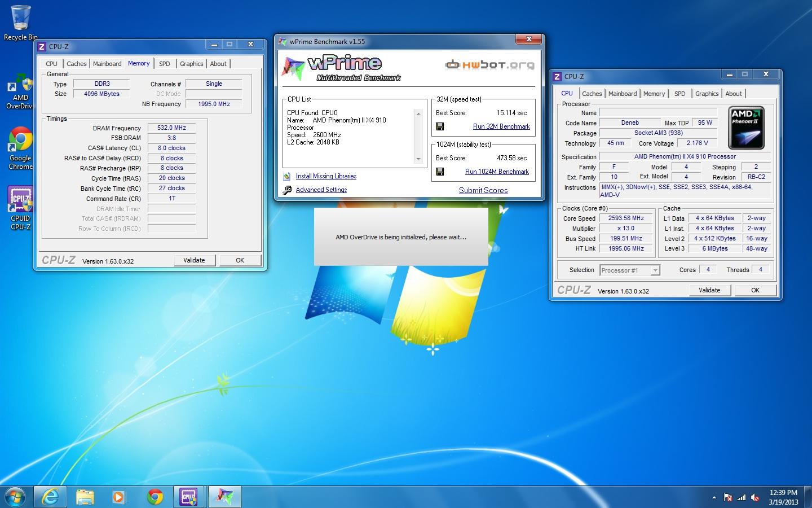Click Install Missing Libraries link
Viewport: 812px width, 508px height.
[326, 176]
